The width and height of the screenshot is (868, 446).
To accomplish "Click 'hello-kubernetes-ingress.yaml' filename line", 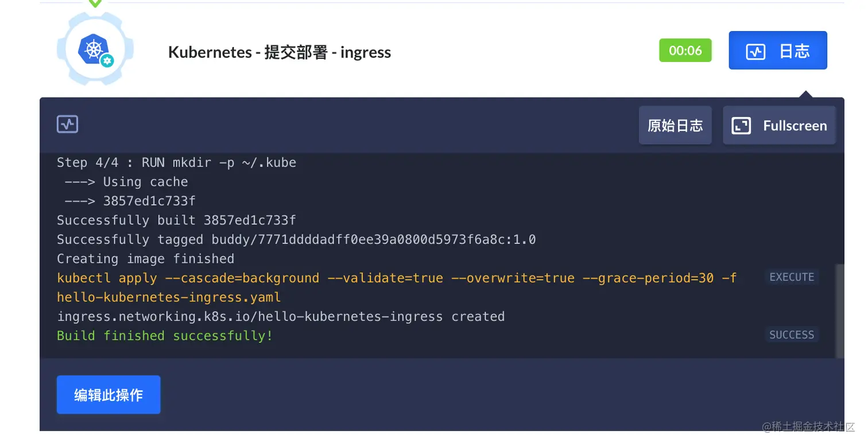I will pos(169,297).
